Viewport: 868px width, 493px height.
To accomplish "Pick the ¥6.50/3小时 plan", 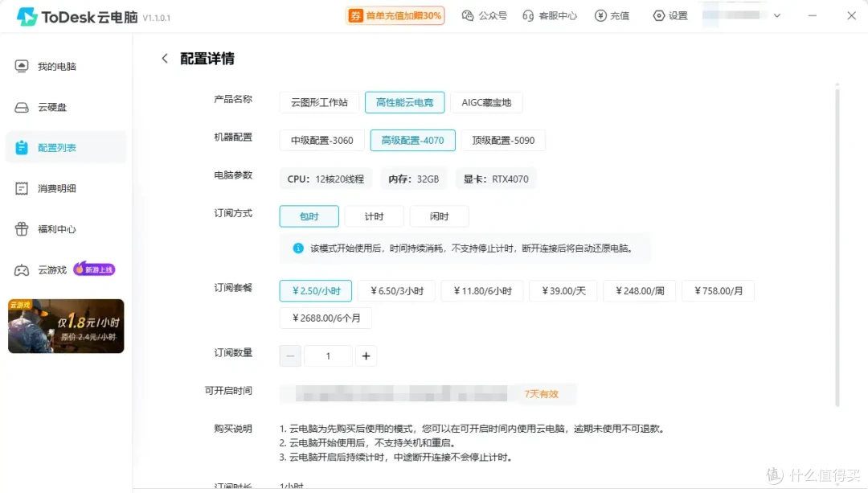I will point(396,291).
